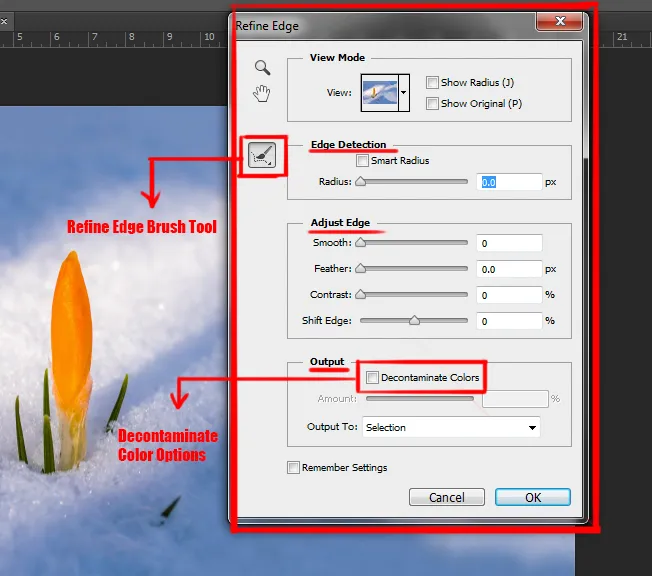Click the Feather slider handle
652x576 pixels.
(361, 269)
